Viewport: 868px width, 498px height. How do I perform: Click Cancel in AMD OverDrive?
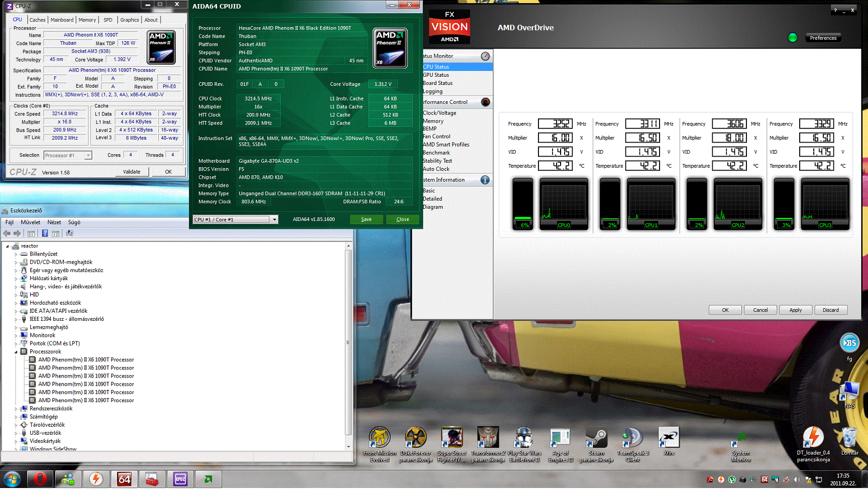coord(761,310)
